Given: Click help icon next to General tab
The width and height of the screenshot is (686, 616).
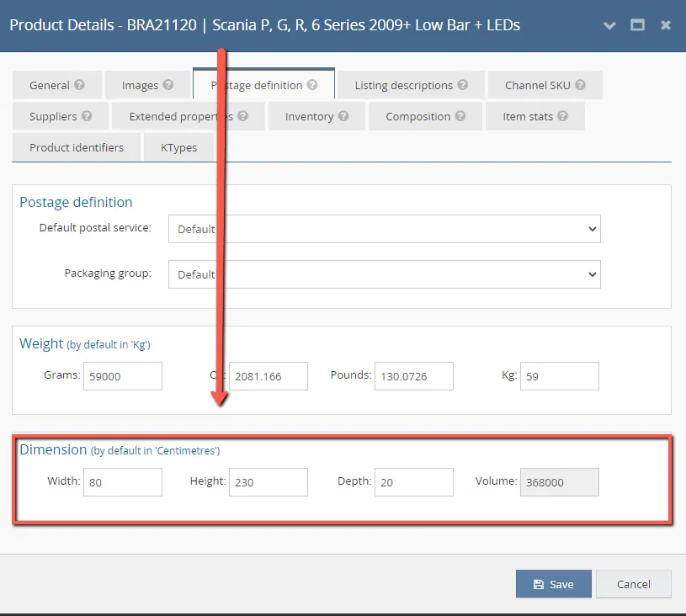Looking at the screenshot, I should [x=79, y=85].
